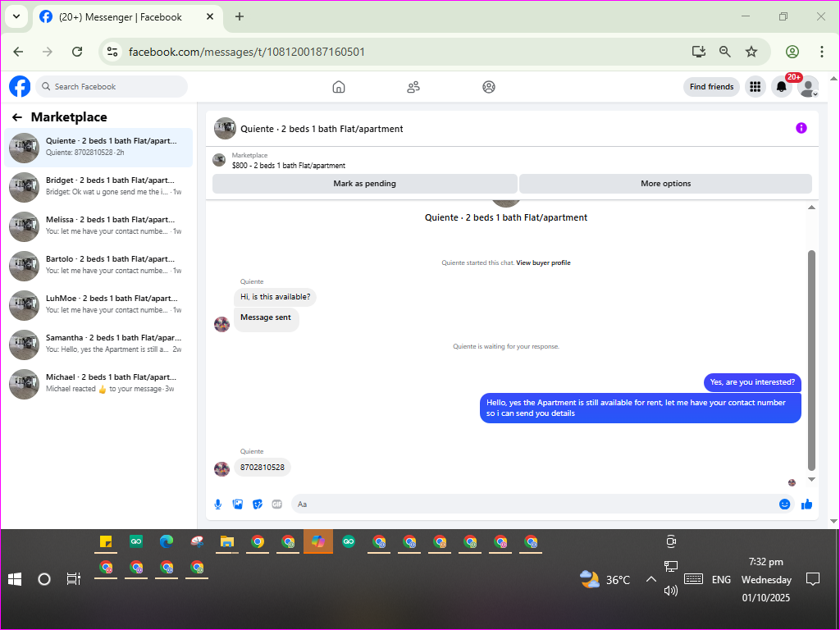Reload the page in Chrome
The height and width of the screenshot is (630, 840).
click(77, 52)
